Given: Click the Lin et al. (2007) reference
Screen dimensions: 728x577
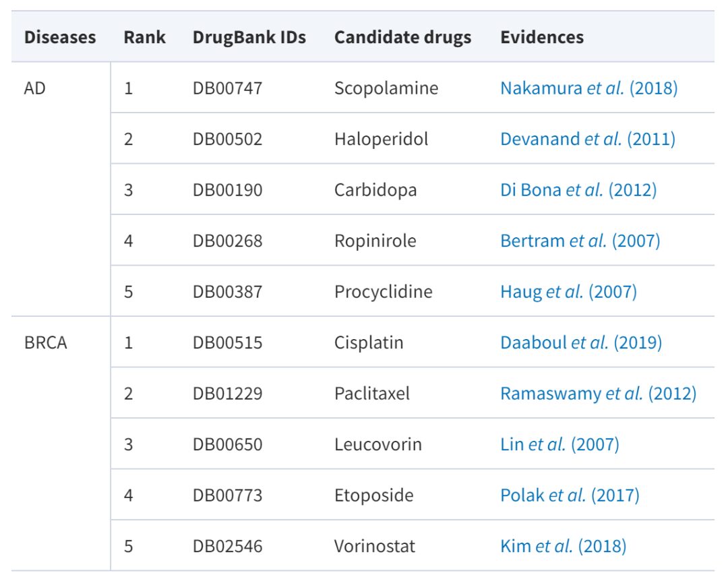Looking at the screenshot, I should pyautogui.click(x=559, y=445).
